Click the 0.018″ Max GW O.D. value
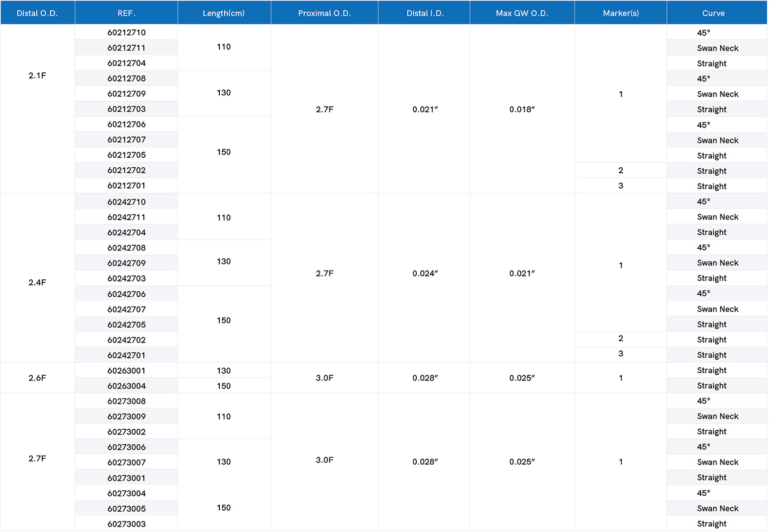 [522, 109]
